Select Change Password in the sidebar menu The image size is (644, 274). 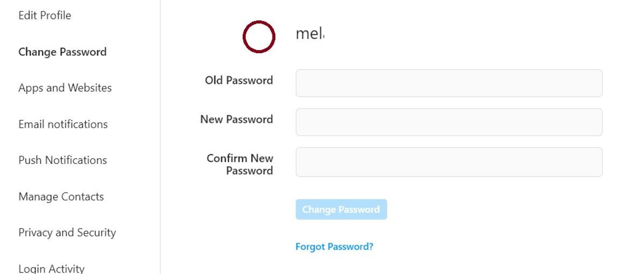tap(62, 52)
